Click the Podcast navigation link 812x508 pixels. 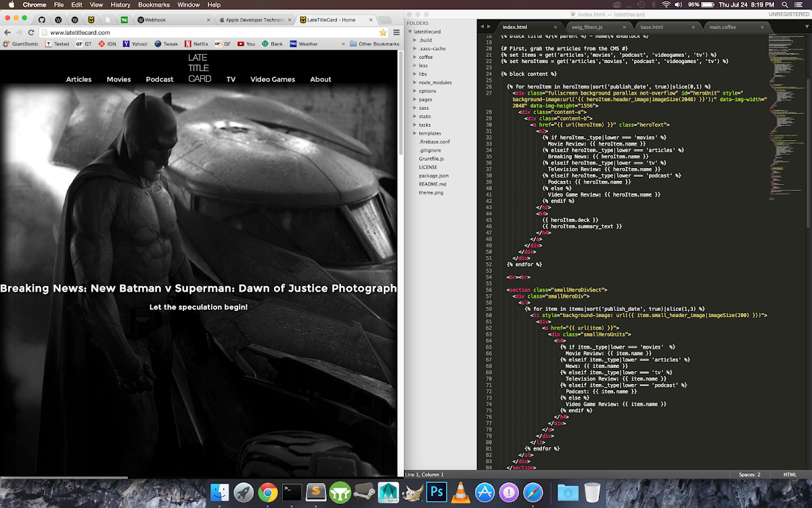coord(160,79)
